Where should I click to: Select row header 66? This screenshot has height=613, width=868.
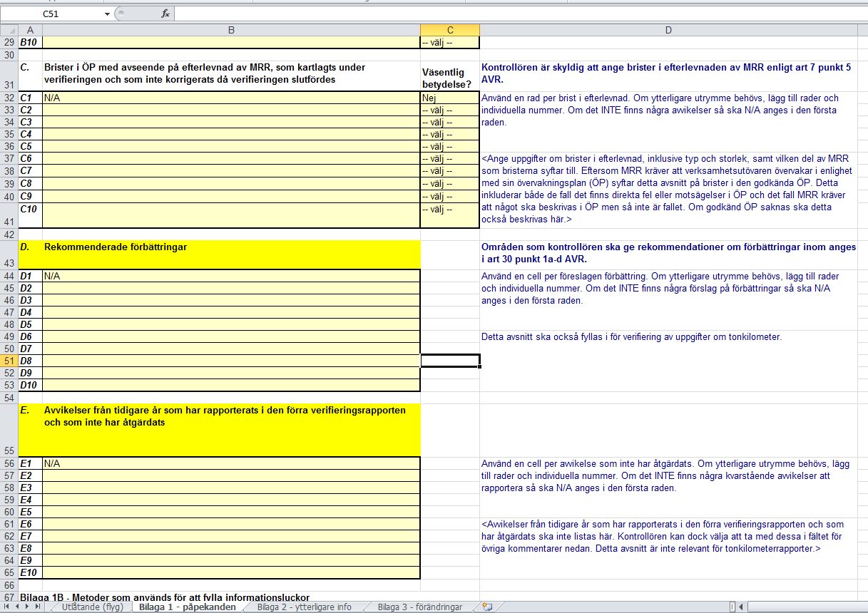(9, 584)
